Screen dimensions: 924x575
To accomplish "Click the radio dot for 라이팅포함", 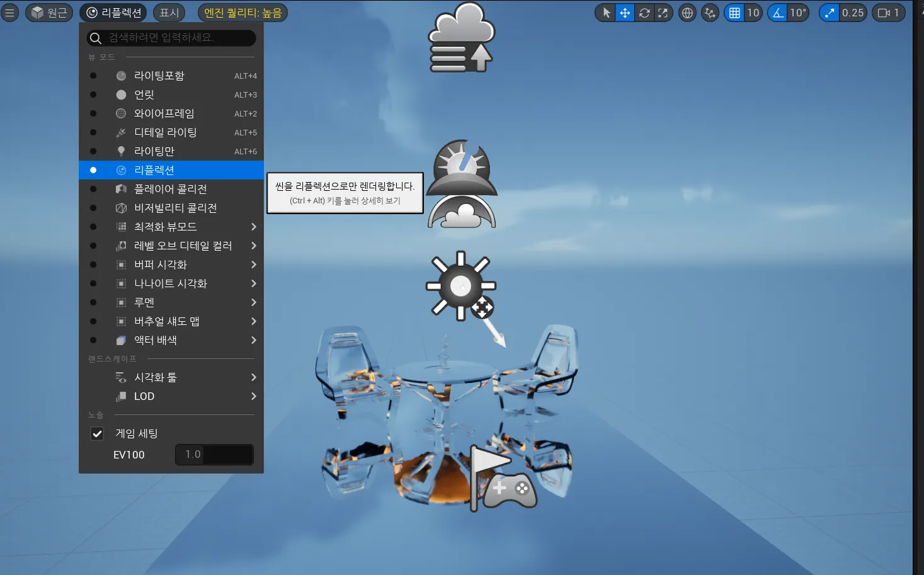I will tap(93, 76).
